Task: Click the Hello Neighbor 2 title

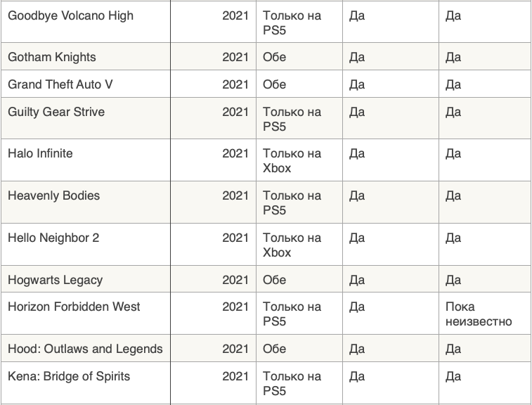Action: [53, 238]
